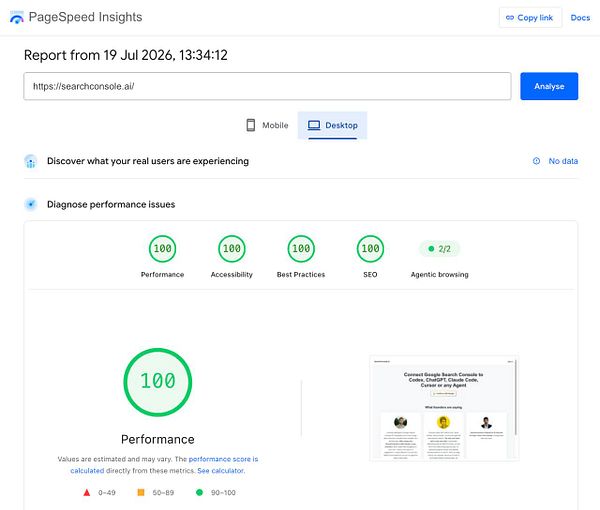Click the Diagnose performance issues icon
The height and width of the screenshot is (510, 600).
tap(31, 204)
